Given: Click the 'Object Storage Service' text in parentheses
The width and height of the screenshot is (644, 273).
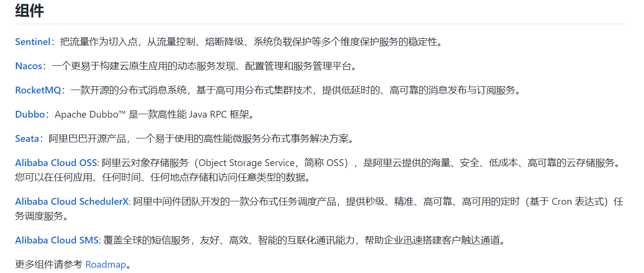Looking at the screenshot, I should coord(247,163).
